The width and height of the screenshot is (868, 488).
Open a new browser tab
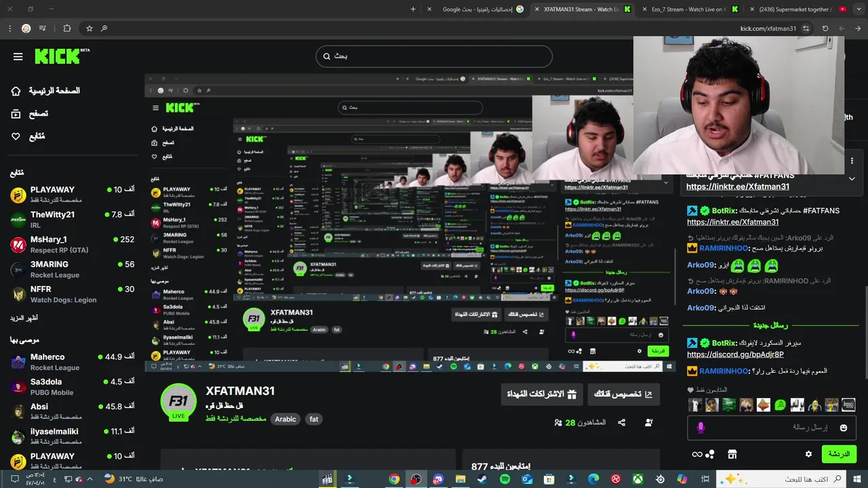[x=414, y=9]
